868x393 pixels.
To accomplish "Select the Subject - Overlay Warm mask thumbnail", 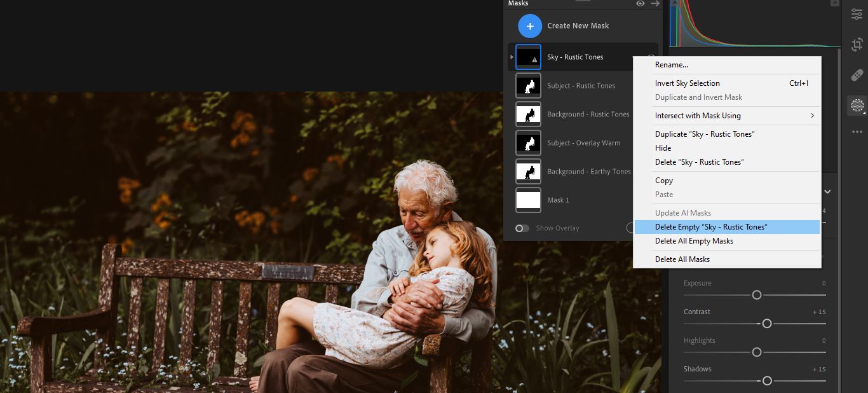I will click(x=528, y=143).
